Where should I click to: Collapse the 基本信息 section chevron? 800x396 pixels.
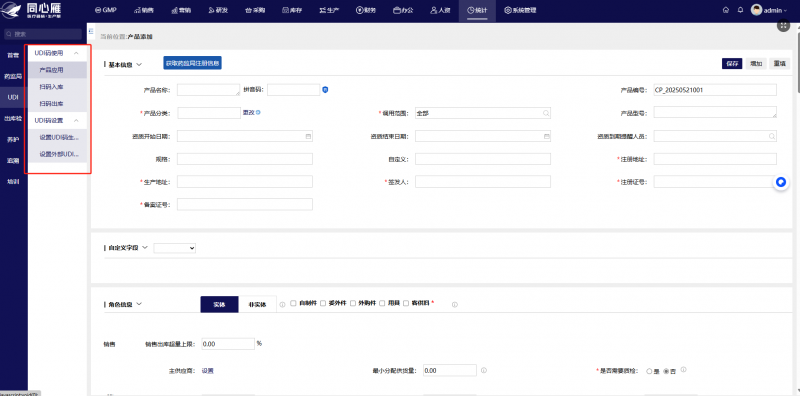(139, 64)
